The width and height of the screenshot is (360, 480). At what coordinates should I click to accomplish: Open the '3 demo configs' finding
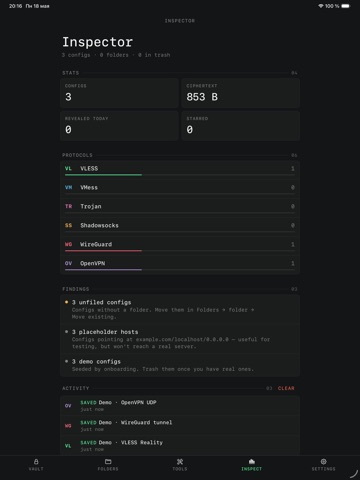point(180,365)
